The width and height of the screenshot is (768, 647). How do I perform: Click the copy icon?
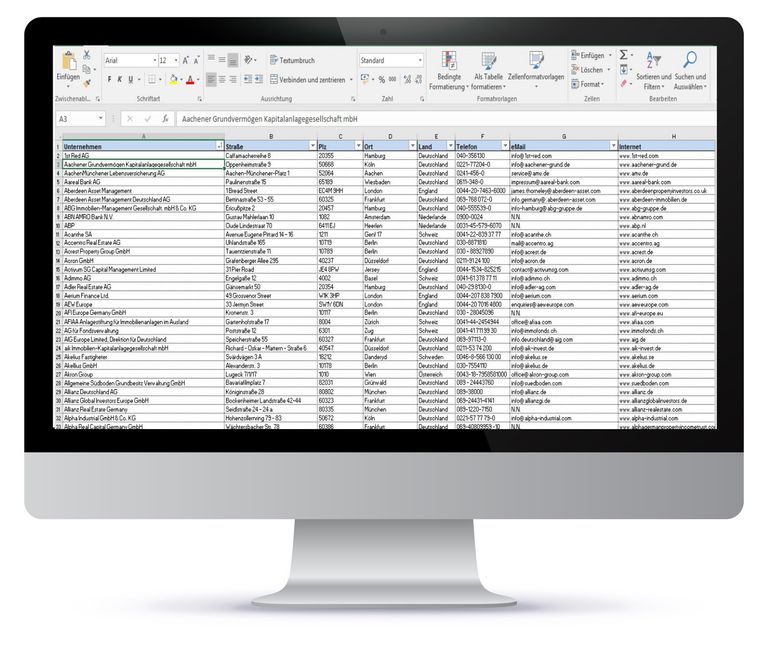(x=87, y=69)
